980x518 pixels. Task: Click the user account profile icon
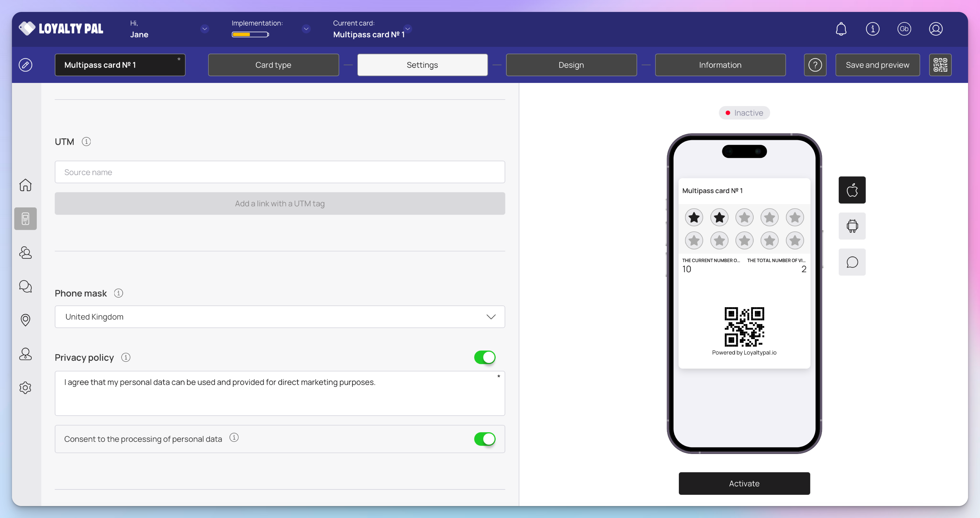[x=936, y=29]
